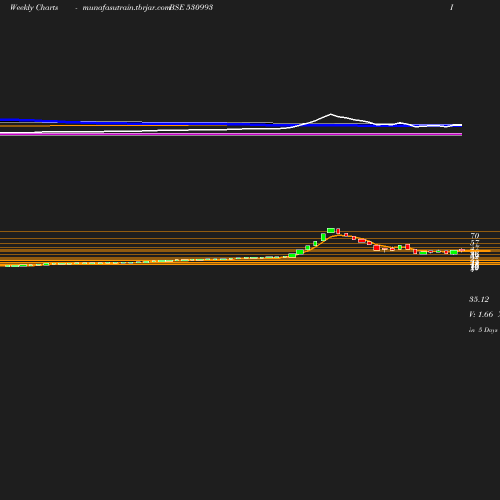This screenshot has width=500, height=500.
Task: Click the white indicator line's peak
Action: coord(331,114)
